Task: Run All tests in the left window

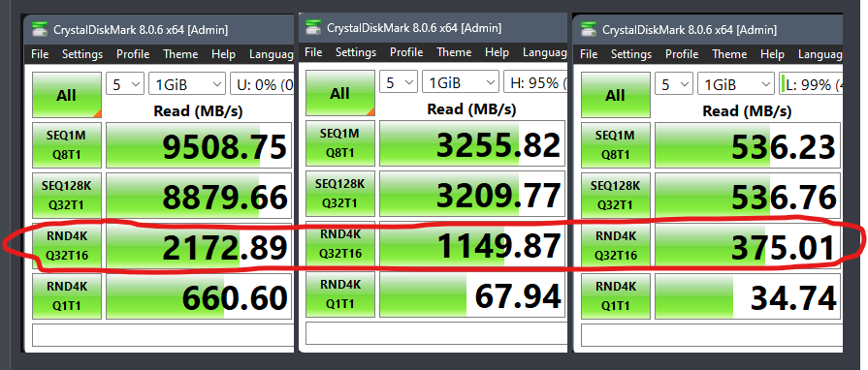Action: coord(67,95)
